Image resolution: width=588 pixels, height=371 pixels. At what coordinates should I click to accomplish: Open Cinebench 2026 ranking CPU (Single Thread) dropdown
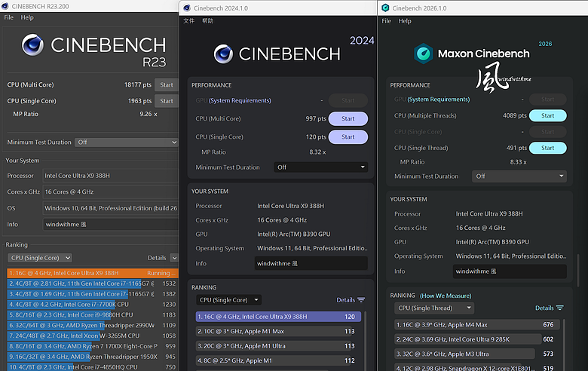coord(434,308)
